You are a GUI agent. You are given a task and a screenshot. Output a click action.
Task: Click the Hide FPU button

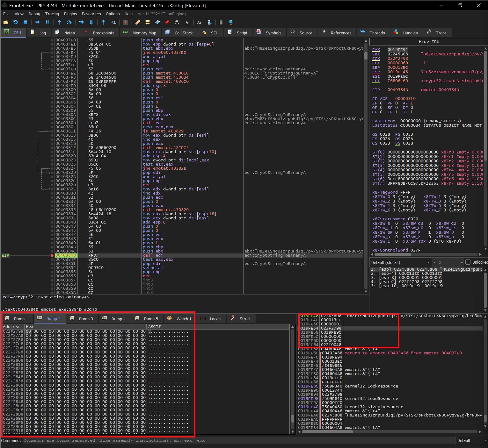(429, 42)
